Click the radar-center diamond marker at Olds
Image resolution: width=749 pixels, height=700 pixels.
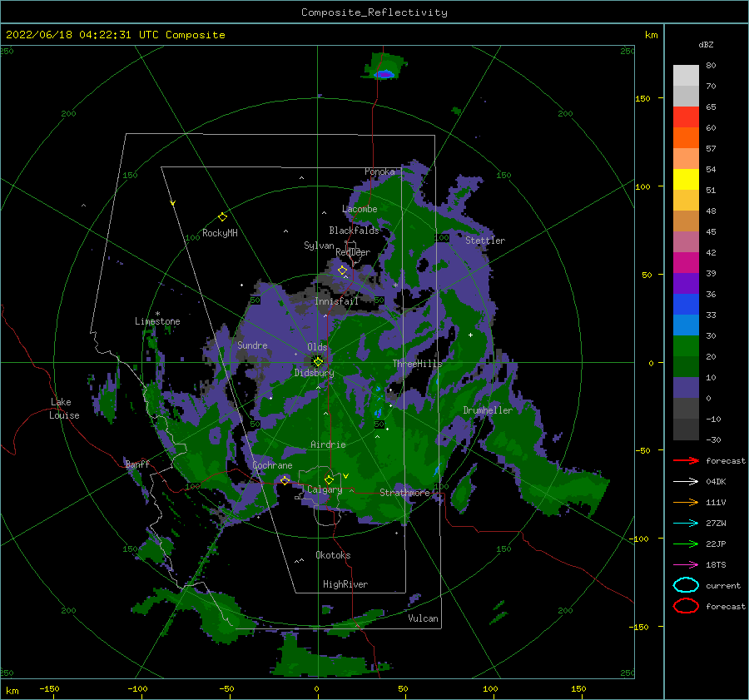(318, 362)
